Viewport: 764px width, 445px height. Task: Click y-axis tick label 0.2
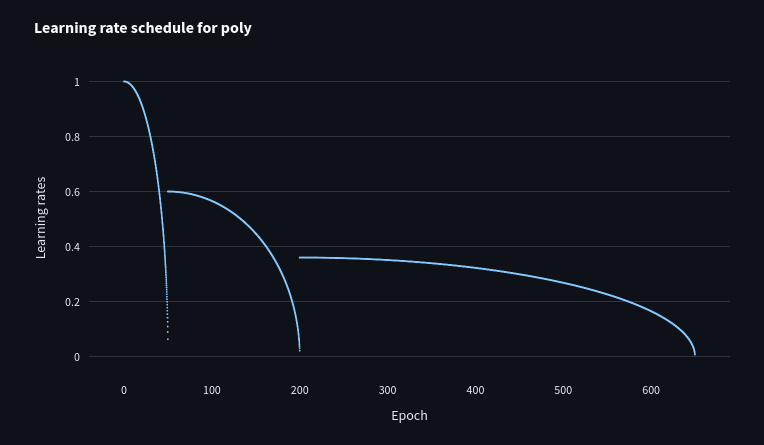[x=72, y=302]
